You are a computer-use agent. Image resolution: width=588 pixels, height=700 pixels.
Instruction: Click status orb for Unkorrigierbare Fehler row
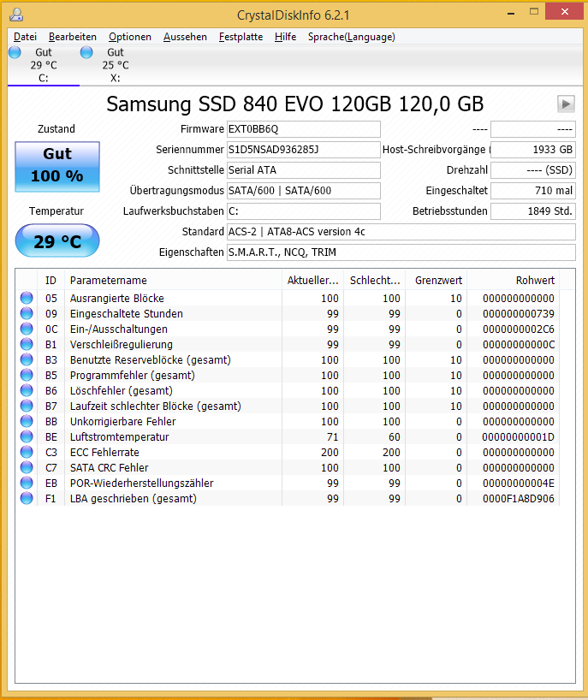(27, 421)
